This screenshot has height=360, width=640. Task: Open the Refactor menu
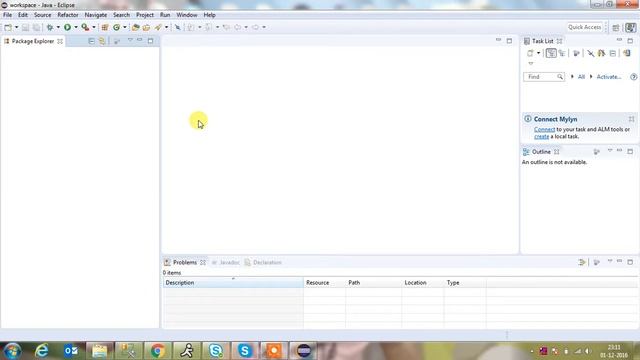click(68, 15)
